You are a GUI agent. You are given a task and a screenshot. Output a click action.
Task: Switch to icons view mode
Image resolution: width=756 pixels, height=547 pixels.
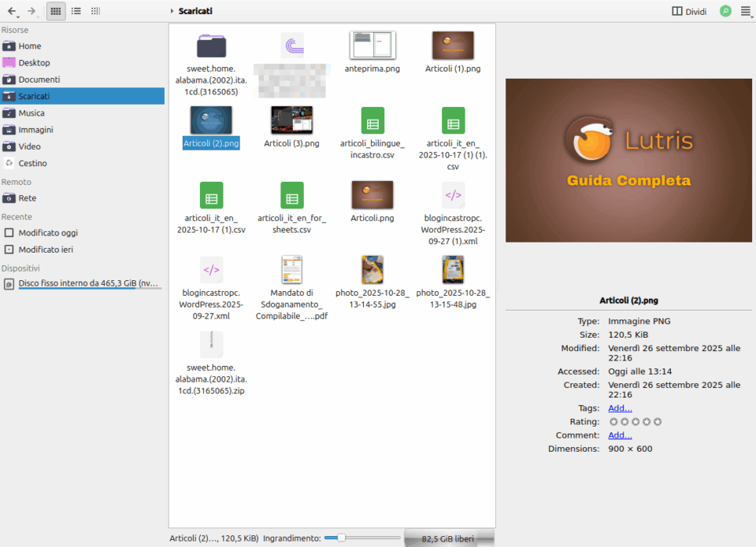click(x=56, y=10)
